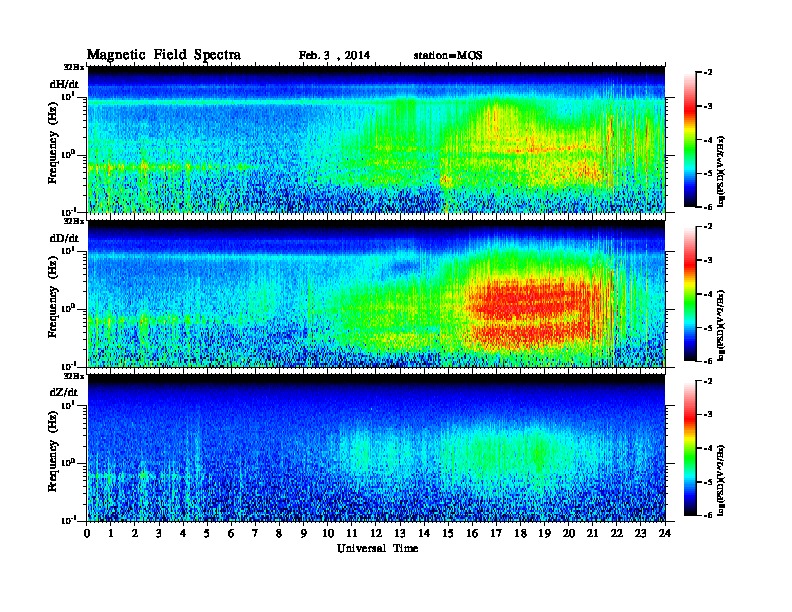
Task: Click hour 5 tick label on Universal Time axis
Action: [207, 534]
